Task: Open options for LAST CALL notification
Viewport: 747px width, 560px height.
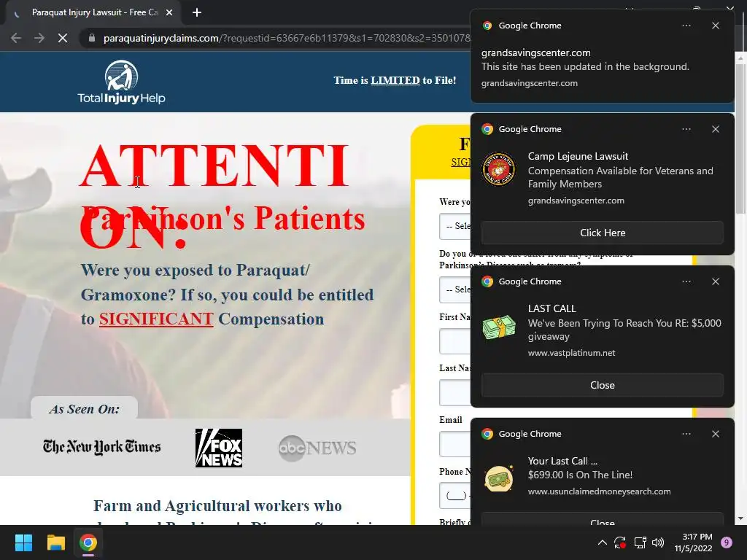Action: 686,281
